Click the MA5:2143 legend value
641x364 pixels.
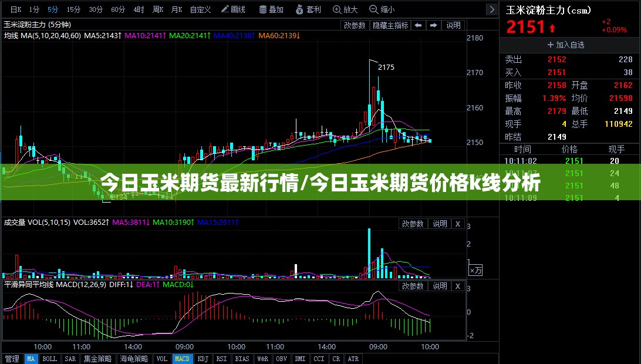coord(103,36)
